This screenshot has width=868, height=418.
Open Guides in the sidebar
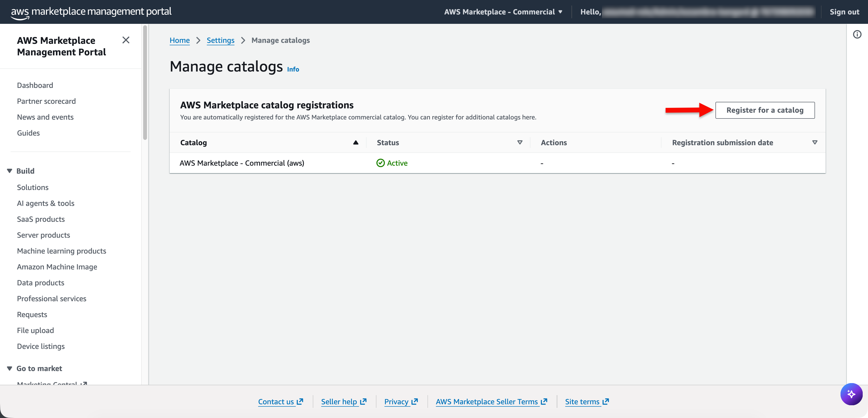(x=28, y=133)
